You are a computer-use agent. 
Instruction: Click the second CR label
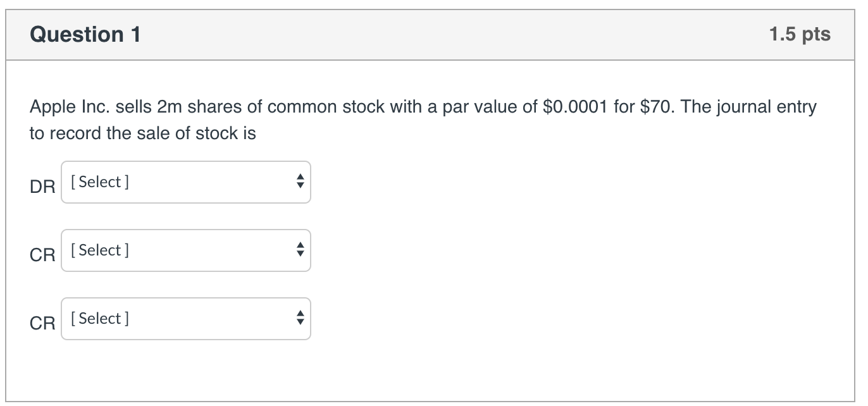43,323
